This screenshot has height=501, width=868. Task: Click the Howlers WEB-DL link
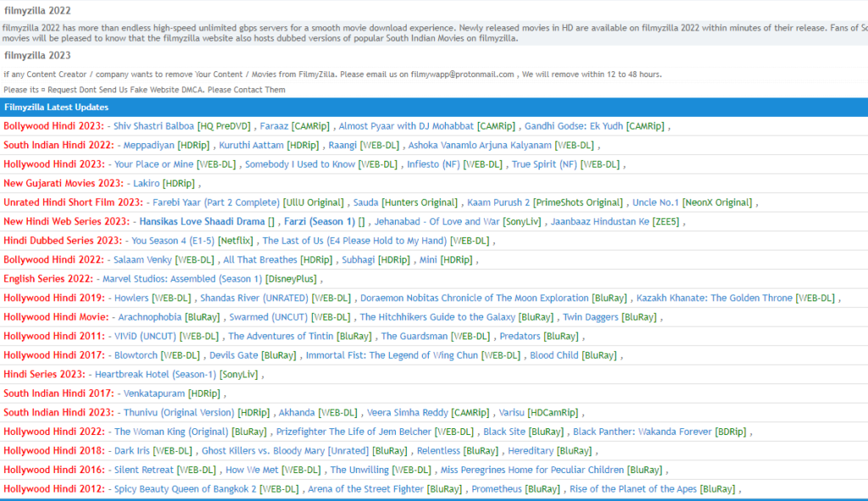coord(131,298)
